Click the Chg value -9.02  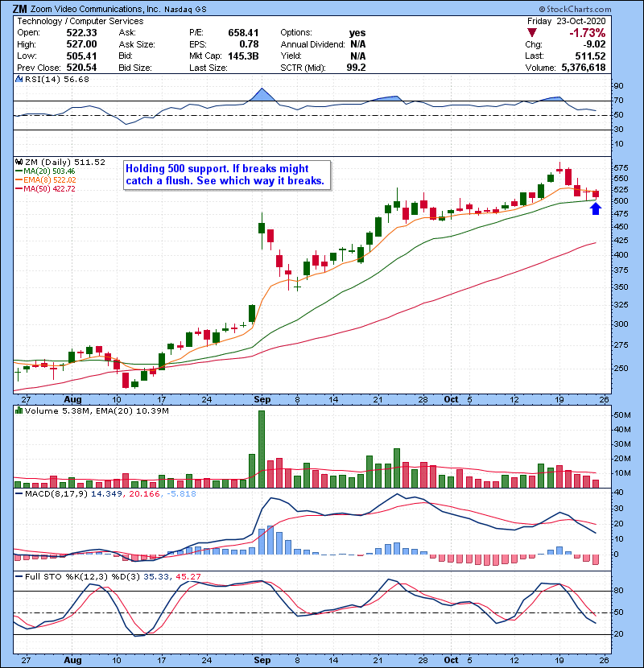coord(594,44)
